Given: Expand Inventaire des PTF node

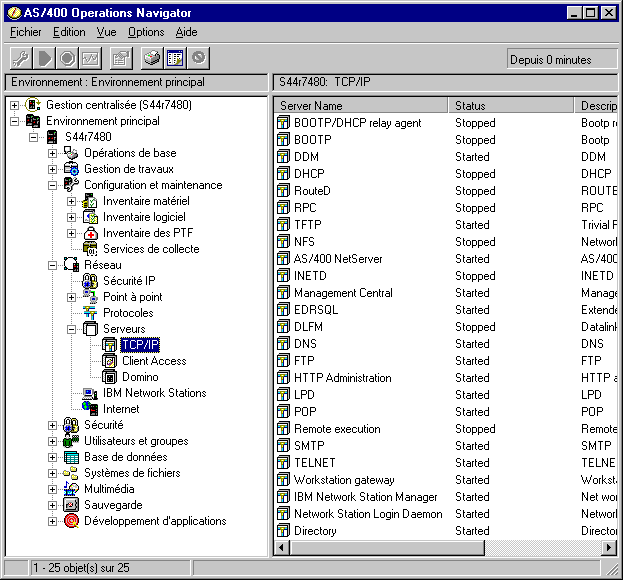Looking at the screenshot, I should tap(71, 233).
